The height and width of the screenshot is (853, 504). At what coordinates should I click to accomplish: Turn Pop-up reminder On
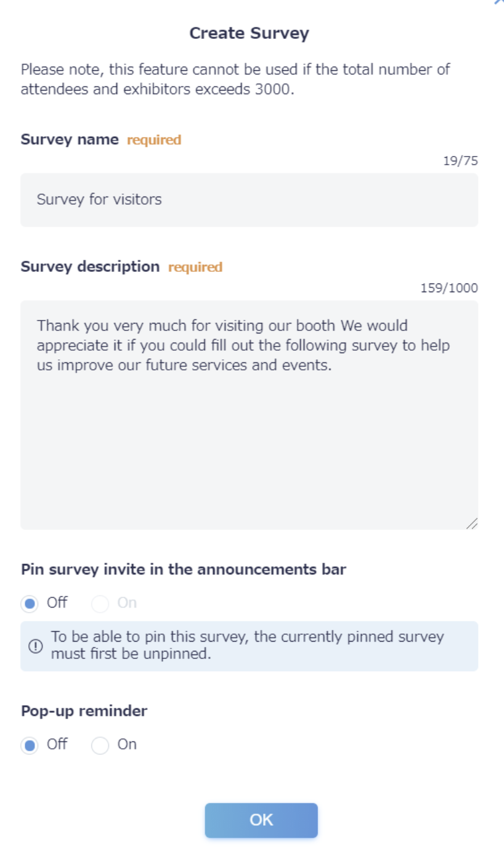tap(100, 745)
